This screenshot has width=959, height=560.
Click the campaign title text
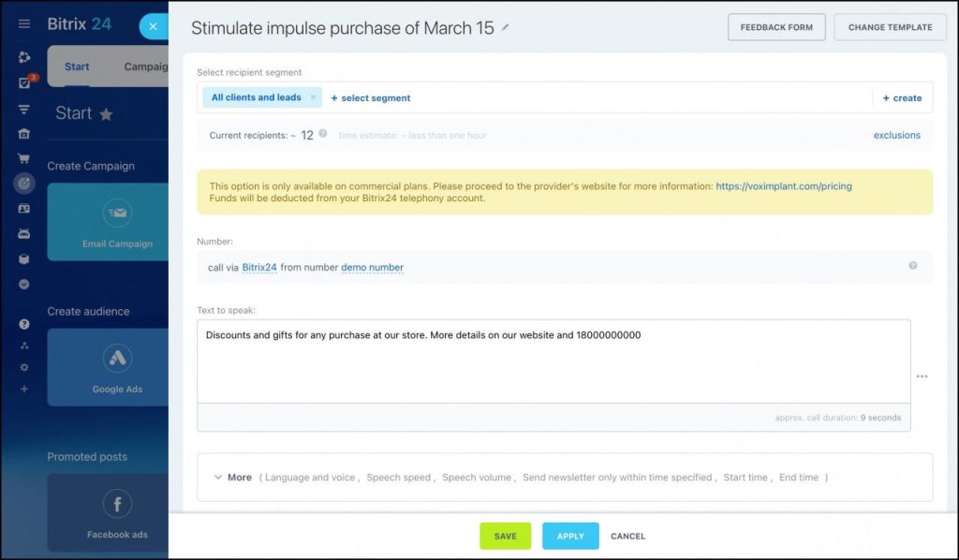pos(343,28)
